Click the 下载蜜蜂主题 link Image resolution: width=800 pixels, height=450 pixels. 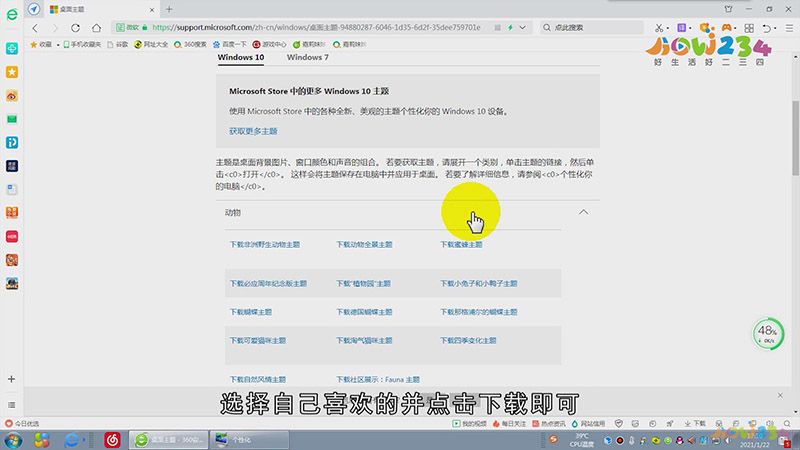point(461,244)
